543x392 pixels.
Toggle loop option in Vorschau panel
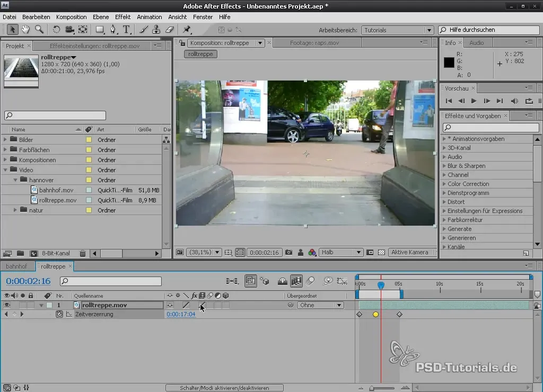[x=529, y=101]
